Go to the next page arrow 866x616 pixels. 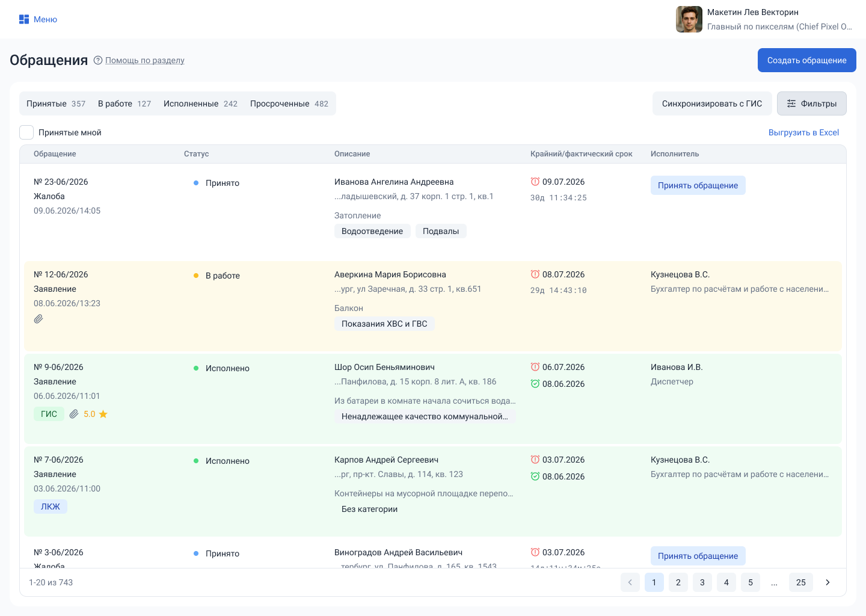tap(828, 582)
